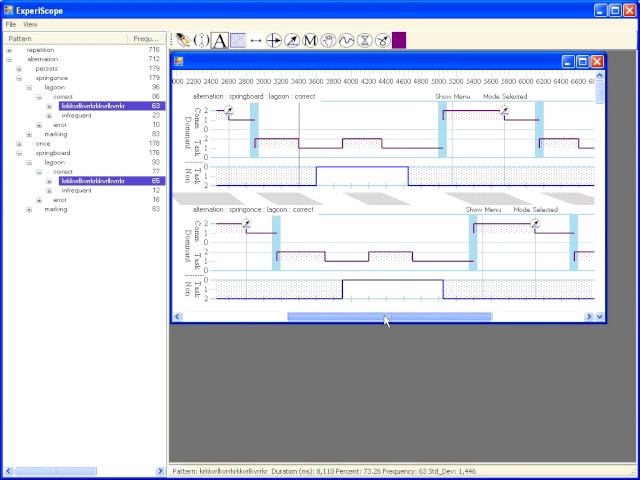Collapse correct node with frequency 86
This screenshot has height=480, width=640.
[39, 97]
